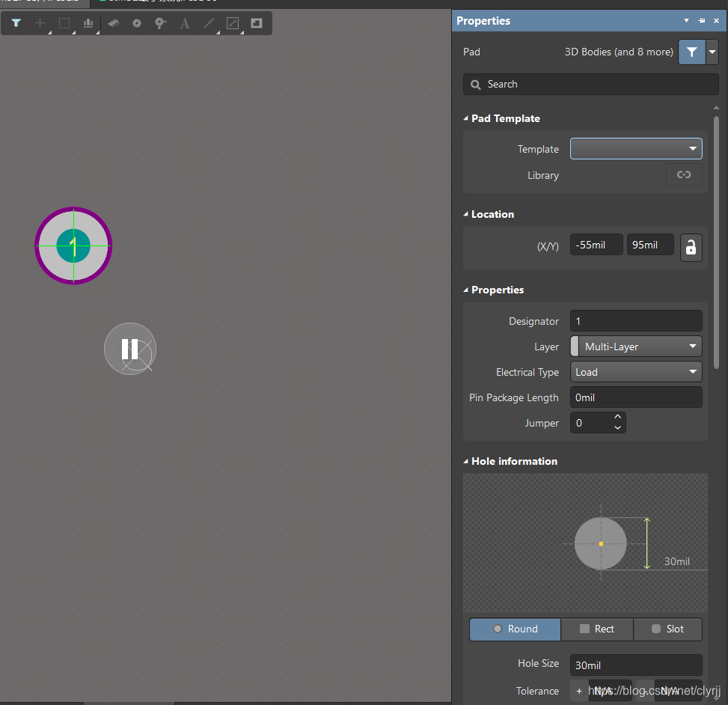The width and height of the screenshot is (728, 705).
Task: Click the pad library link button
Action: pyautogui.click(x=684, y=175)
